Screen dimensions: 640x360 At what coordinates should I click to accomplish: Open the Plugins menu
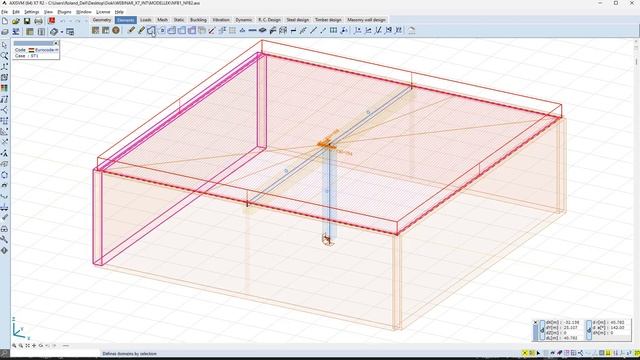(64, 12)
